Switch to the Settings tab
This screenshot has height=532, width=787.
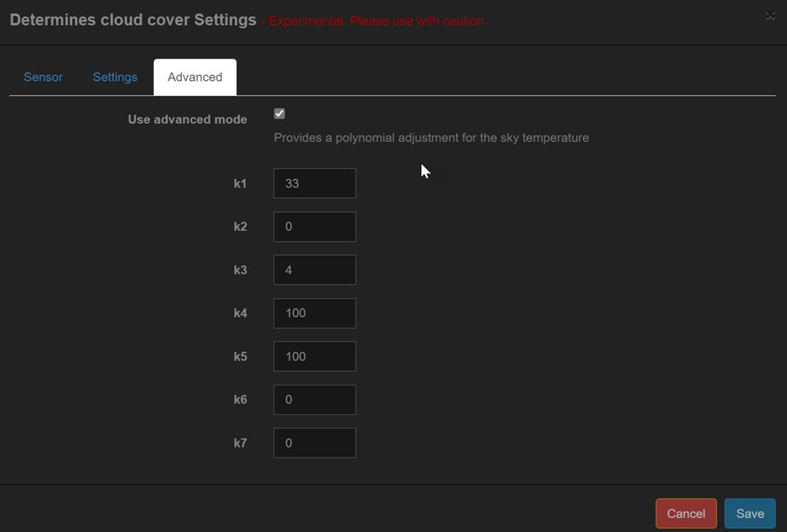pos(115,77)
